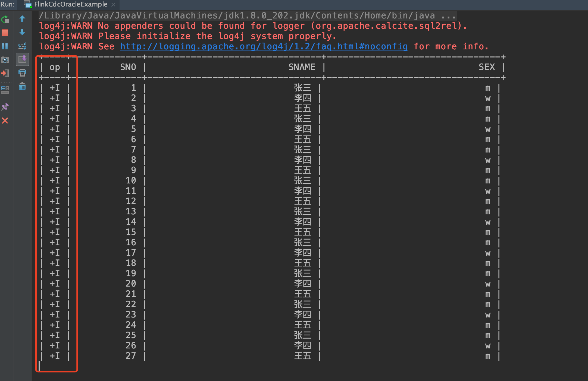
Task: Rerun the FlinkCdcOracleExample application
Action: [x=5, y=19]
